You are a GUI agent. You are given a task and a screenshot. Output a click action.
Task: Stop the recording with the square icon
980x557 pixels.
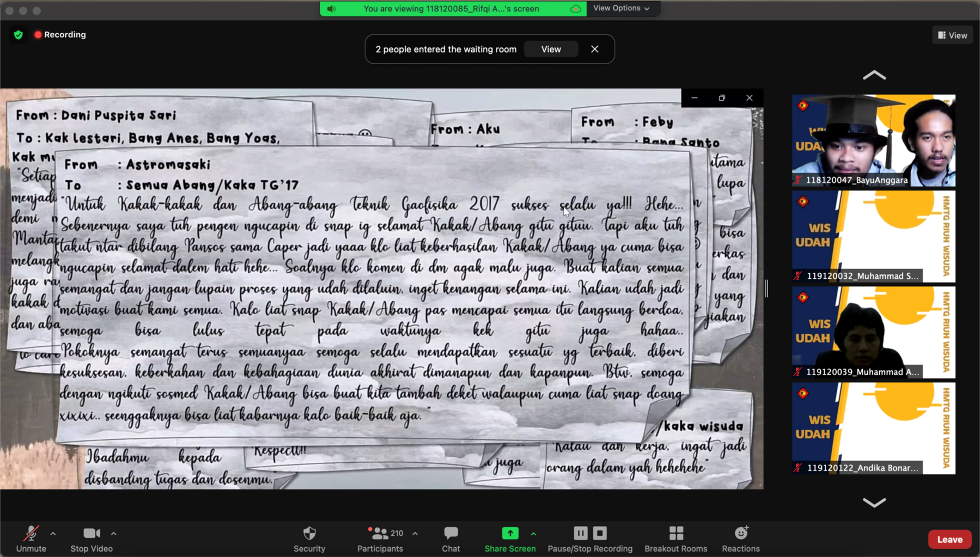coord(600,533)
